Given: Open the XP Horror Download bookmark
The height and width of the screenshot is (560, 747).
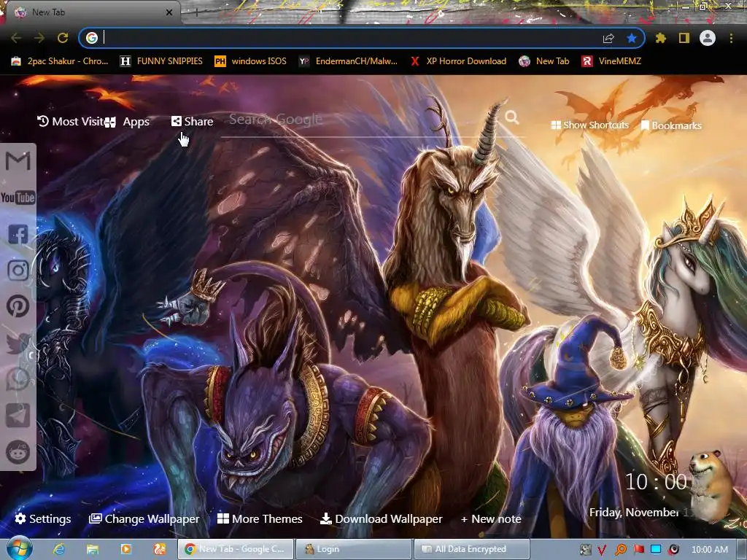Looking at the screenshot, I should pos(458,61).
